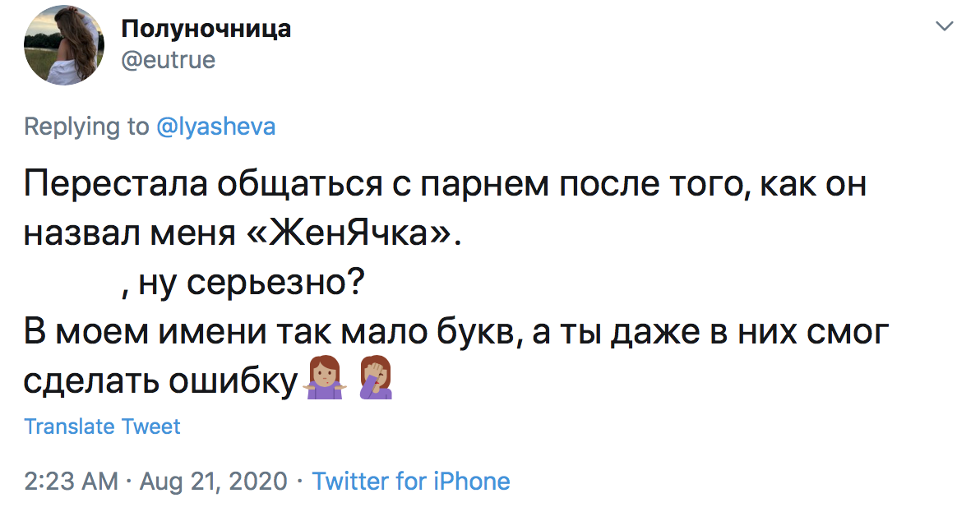Click the word «ЖенЯчка» in the tweet
This screenshot has width=980, height=521.
tap(347, 234)
